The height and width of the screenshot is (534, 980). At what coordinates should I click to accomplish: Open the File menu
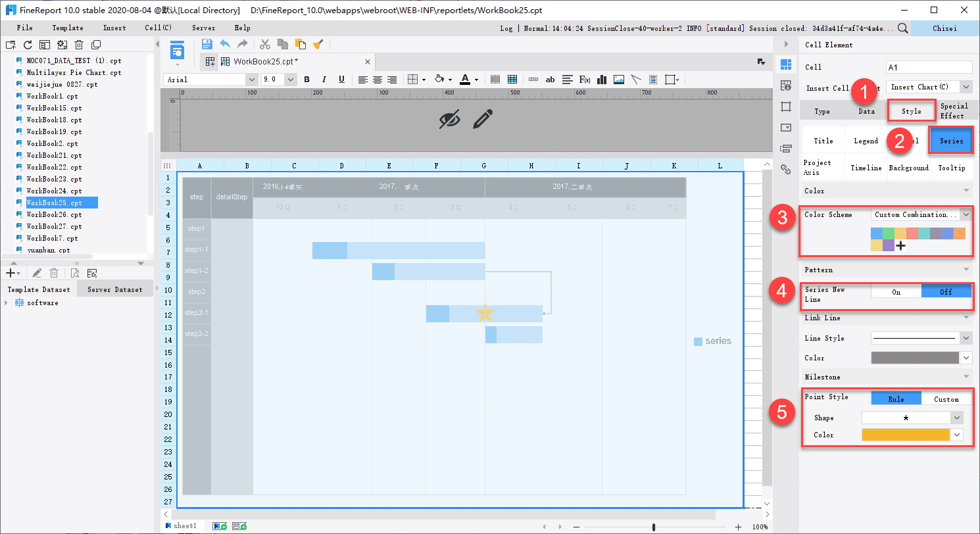coord(25,28)
